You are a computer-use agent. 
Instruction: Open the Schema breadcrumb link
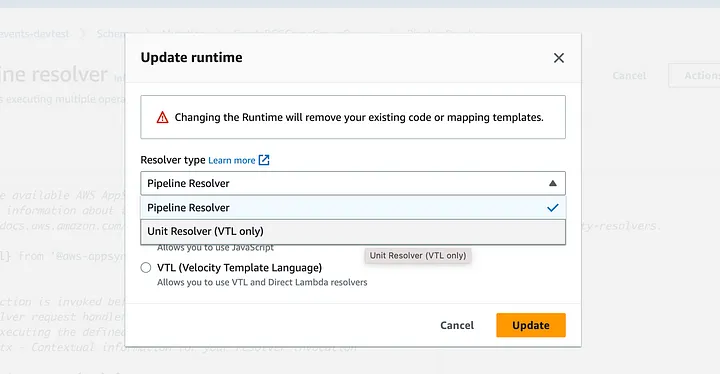[110, 34]
